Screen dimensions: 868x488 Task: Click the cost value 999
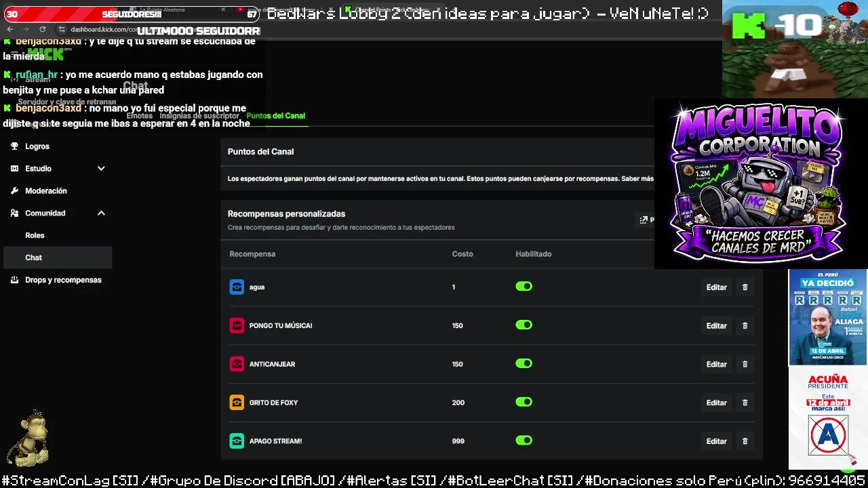point(458,441)
